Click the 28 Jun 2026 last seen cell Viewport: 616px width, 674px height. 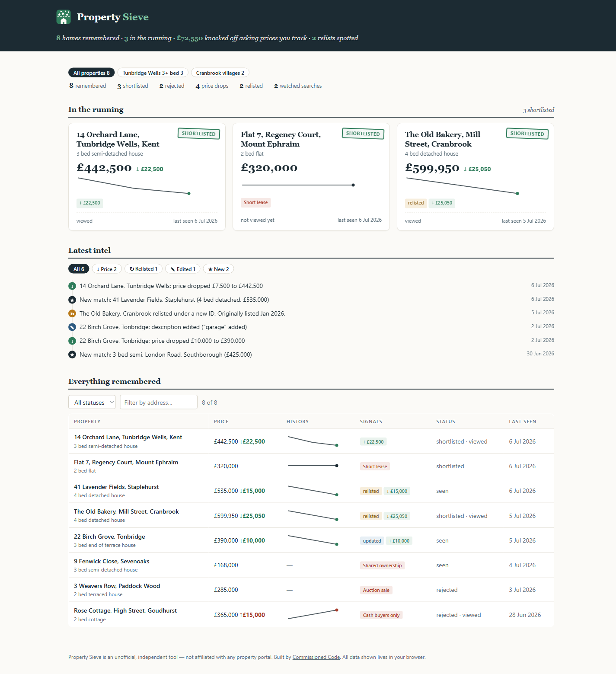tap(525, 615)
